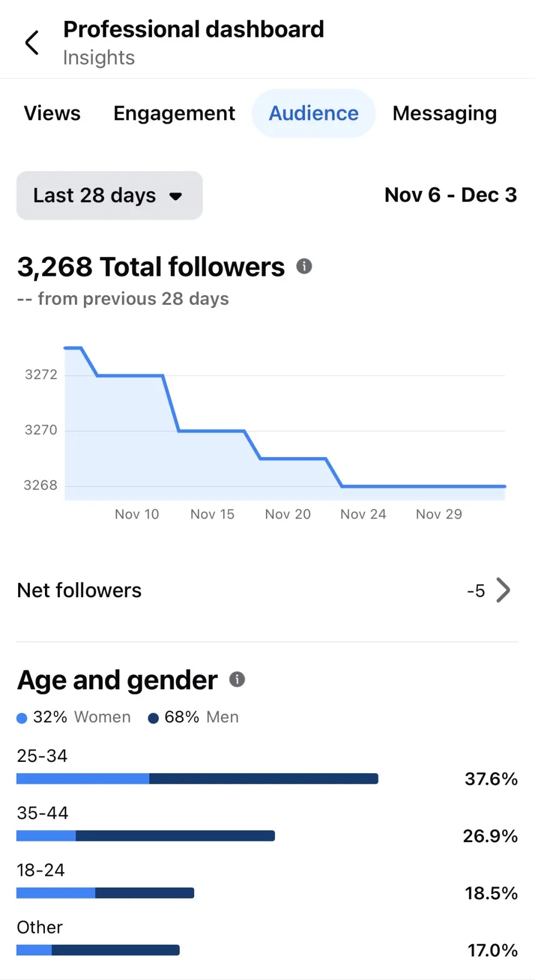Open the Net followers row
This screenshot has width=535, height=980.
pos(79,590)
